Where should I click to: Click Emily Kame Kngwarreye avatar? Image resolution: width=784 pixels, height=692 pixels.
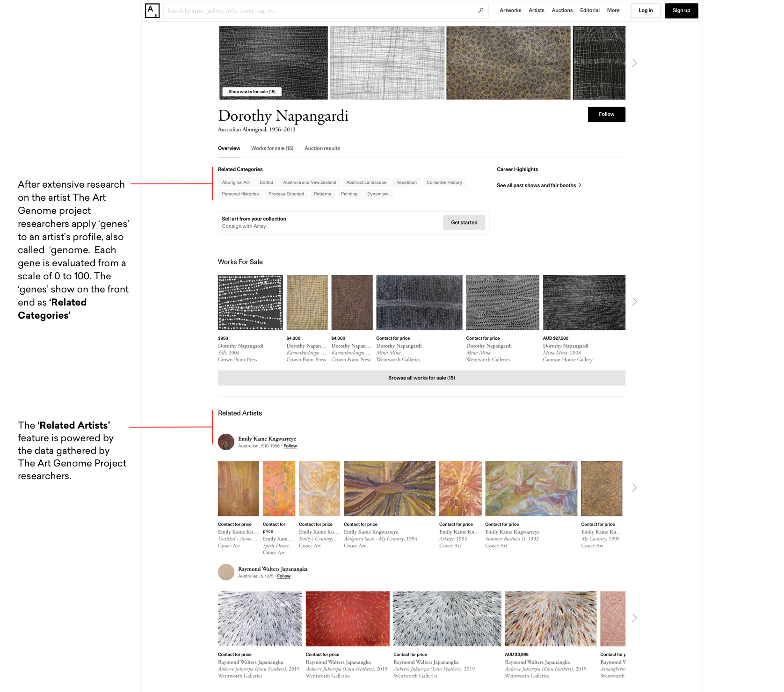(226, 442)
